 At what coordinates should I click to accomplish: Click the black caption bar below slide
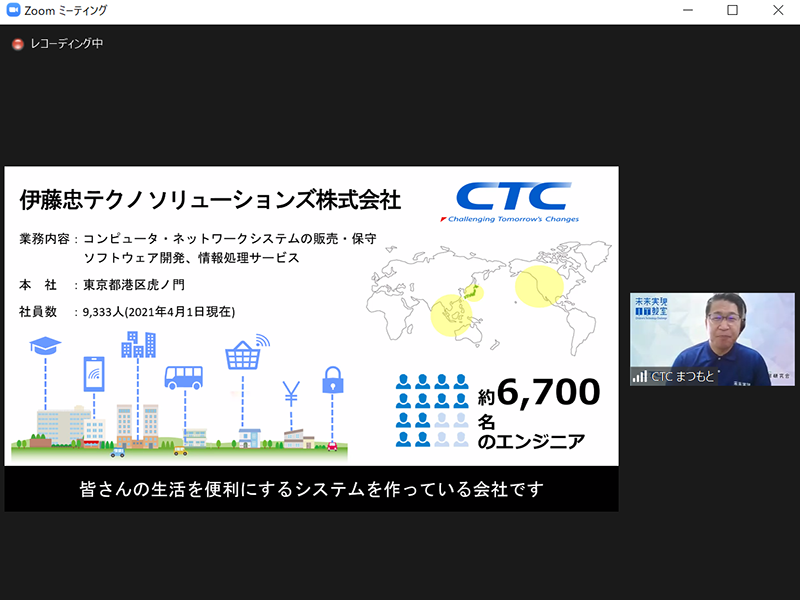[311, 490]
